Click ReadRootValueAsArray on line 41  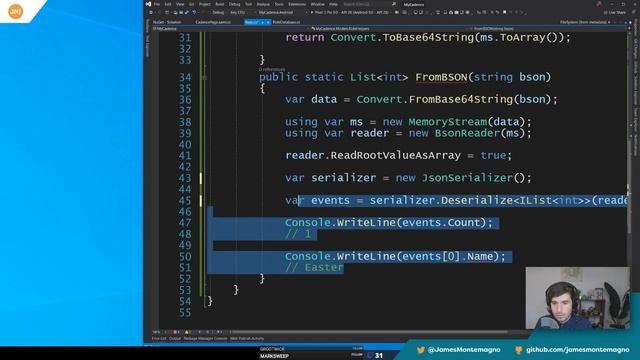396,156
